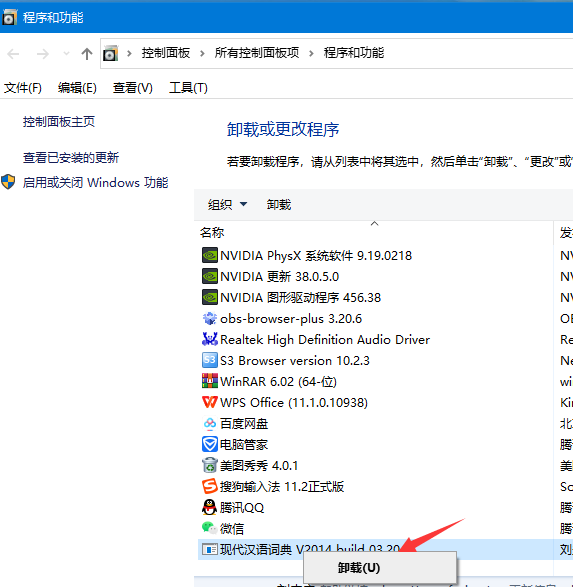573x587 pixels.
Task: Click the 电脑管家 shield icon
Action: (210, 444)
